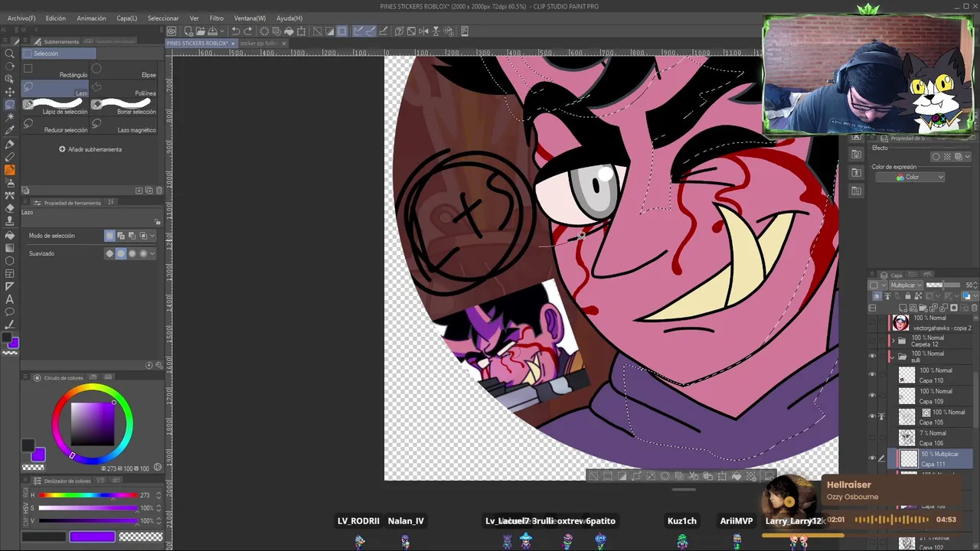Show the hidden Capa 106 layer
Image resolution: width=980 pixels, height=551 pixels.
[x=872, y=438]
